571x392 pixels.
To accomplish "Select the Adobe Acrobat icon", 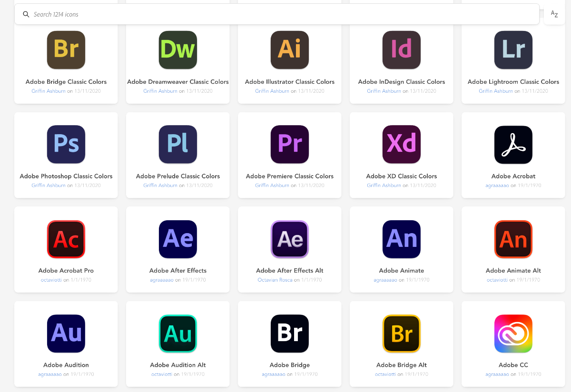I will tap(513, 145).
